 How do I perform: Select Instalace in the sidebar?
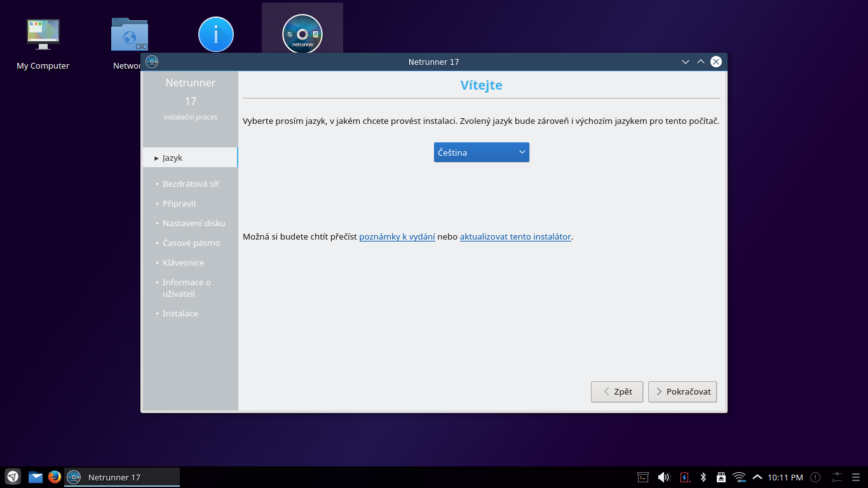tap(180, 313)
